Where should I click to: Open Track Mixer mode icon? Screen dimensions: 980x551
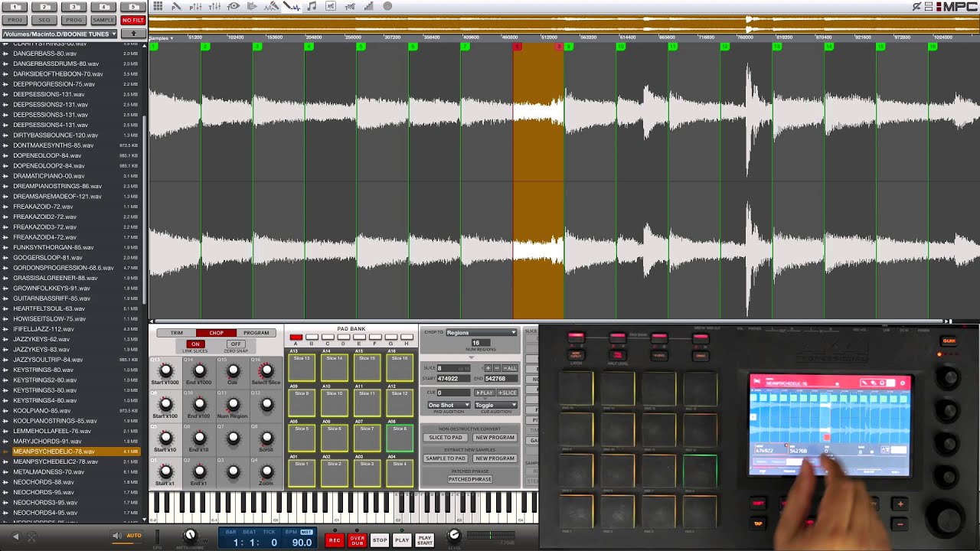click(x=214, y=6)
